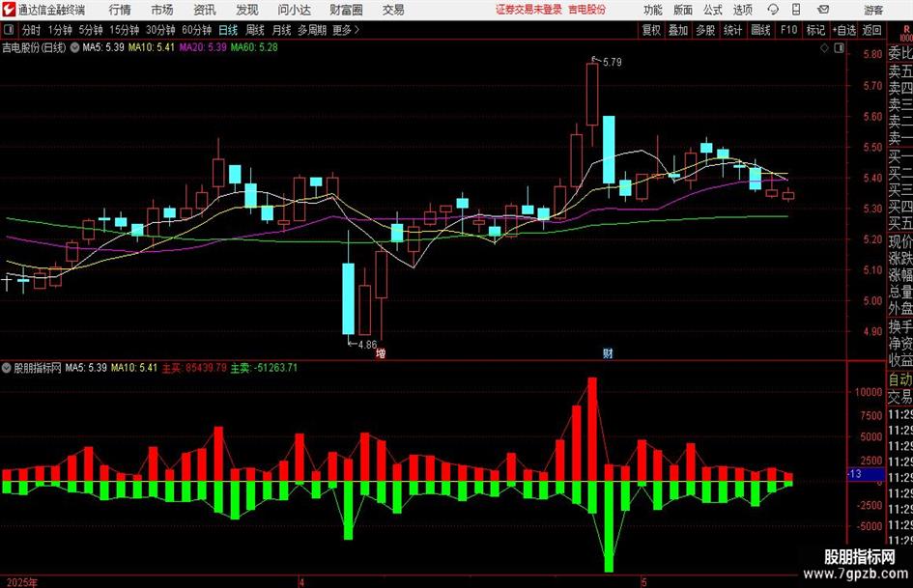
Task: Open the customer service headset icon
Action: coord(773,10)
